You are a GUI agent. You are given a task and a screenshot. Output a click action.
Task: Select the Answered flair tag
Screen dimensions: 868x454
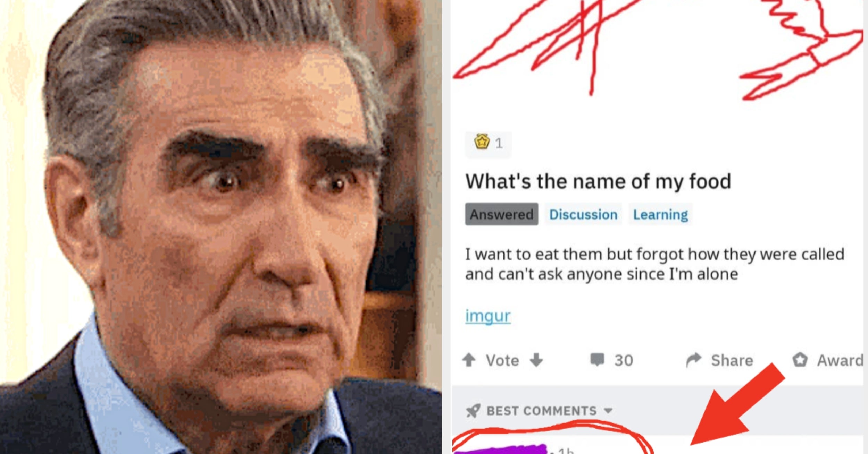[x=502, y=214]
